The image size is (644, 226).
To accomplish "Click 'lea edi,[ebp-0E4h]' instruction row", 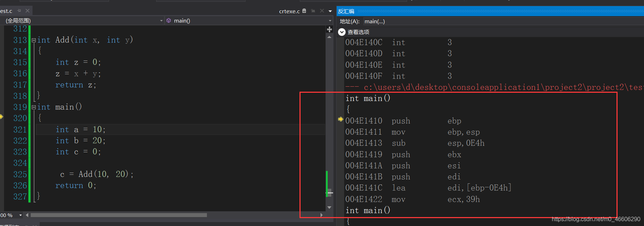I will [x=428, y=188].
